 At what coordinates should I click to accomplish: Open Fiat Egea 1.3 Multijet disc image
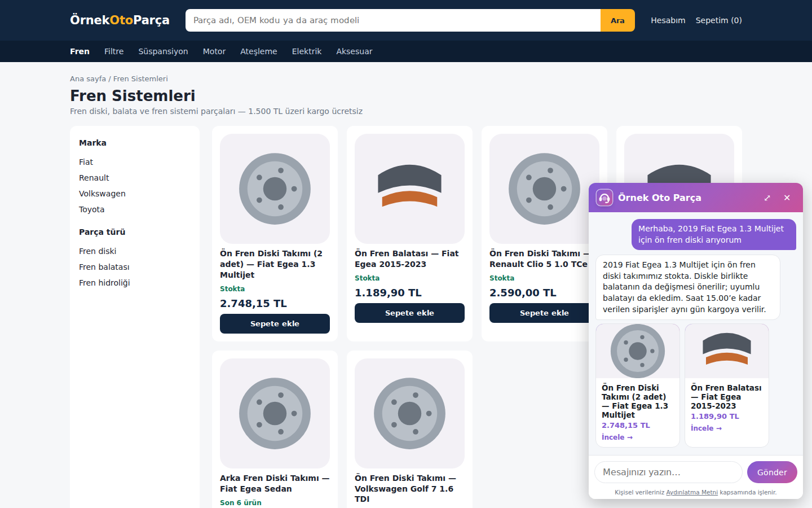click(275, 189)
